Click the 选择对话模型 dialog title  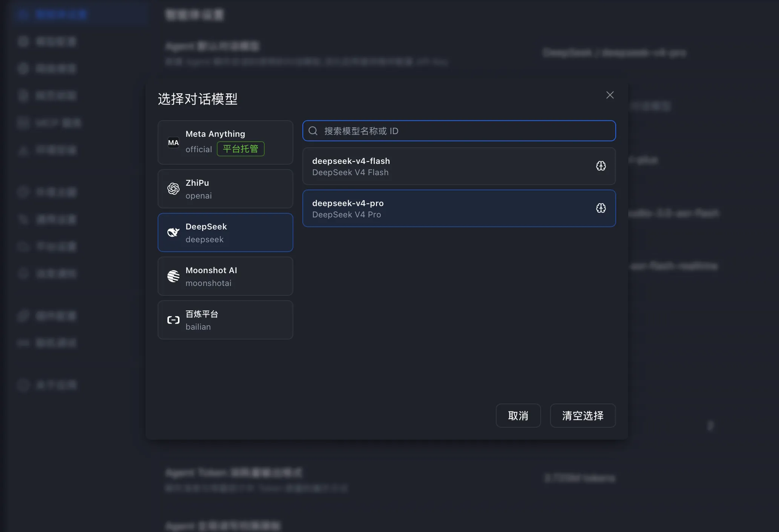click(x=198, y=99)
